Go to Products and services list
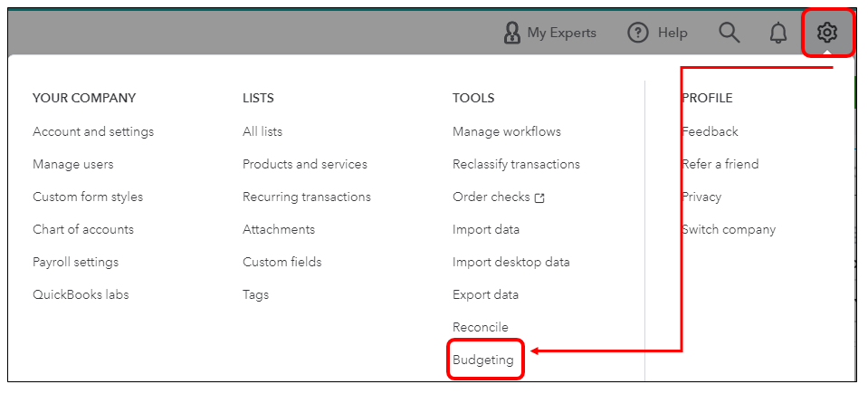This screenshot has width=868, height=394. point(305,165)
